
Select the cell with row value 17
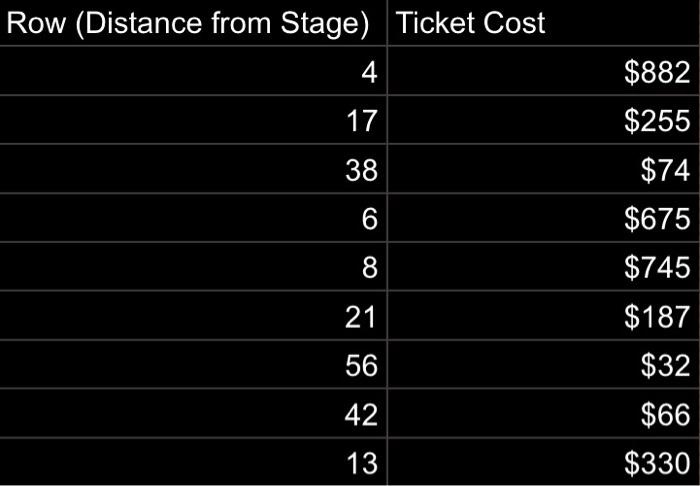point(193,119)
